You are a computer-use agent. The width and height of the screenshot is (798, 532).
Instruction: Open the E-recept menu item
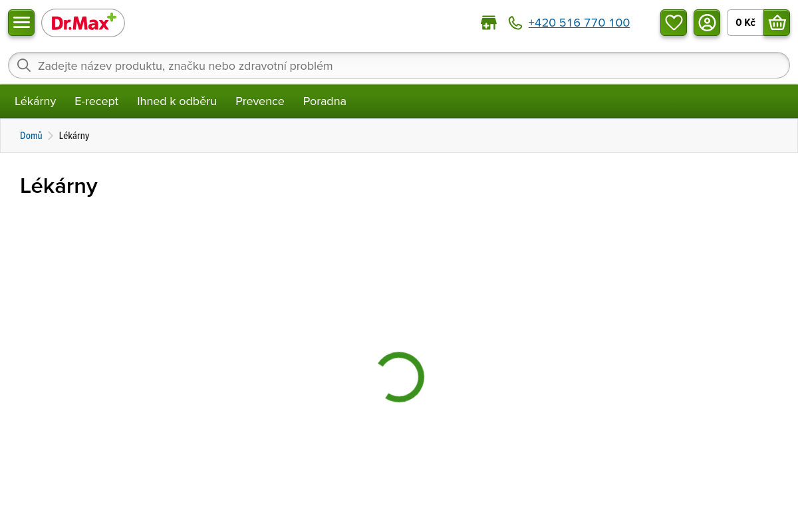pos(96,101)
